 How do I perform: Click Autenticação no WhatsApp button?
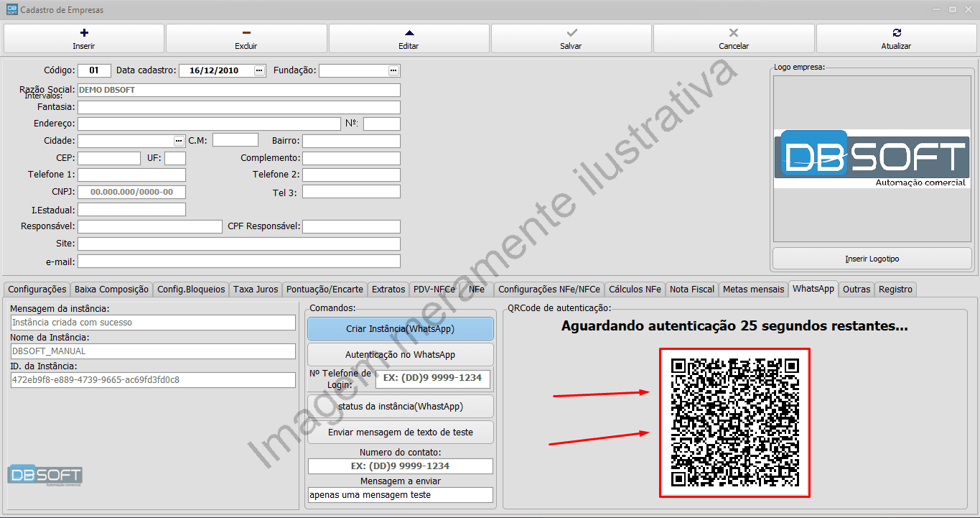pos(400,354)
